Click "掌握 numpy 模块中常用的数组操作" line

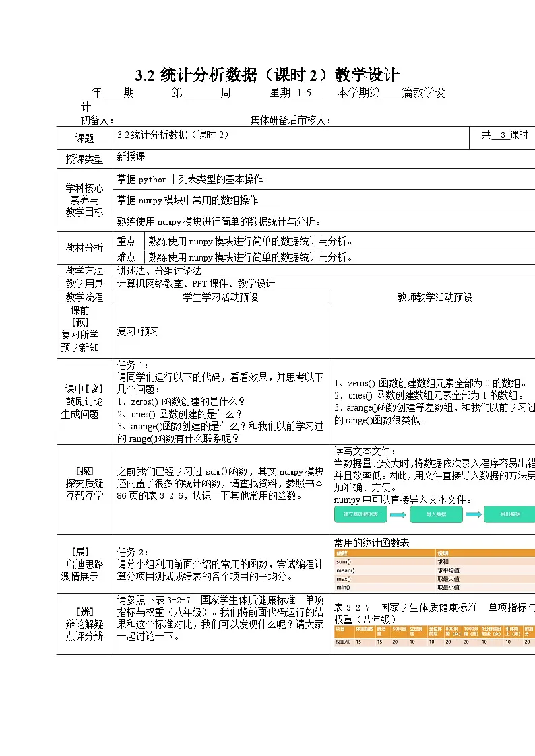[188, 200]
